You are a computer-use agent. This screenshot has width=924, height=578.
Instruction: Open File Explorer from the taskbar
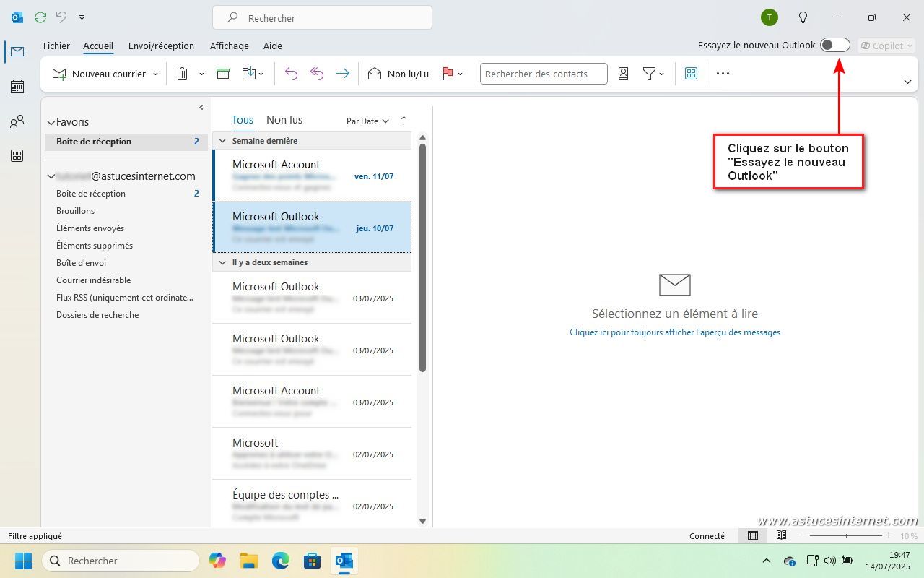click(248, 561)
